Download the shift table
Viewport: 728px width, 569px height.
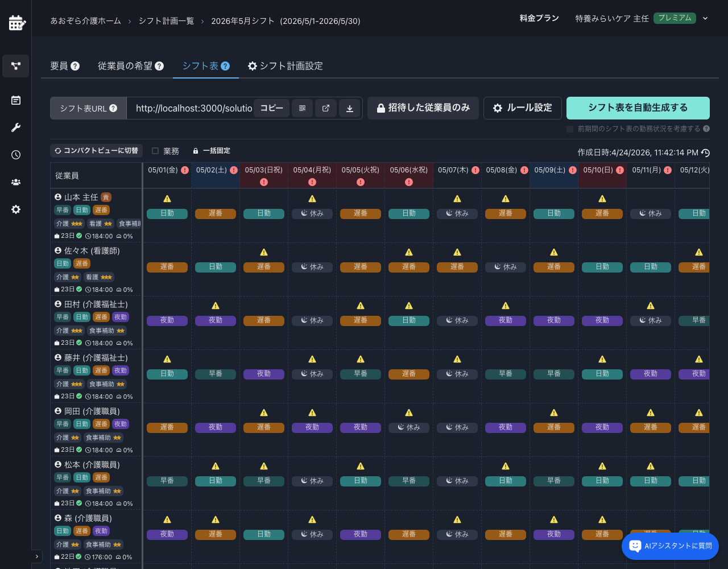coord(349,108)
